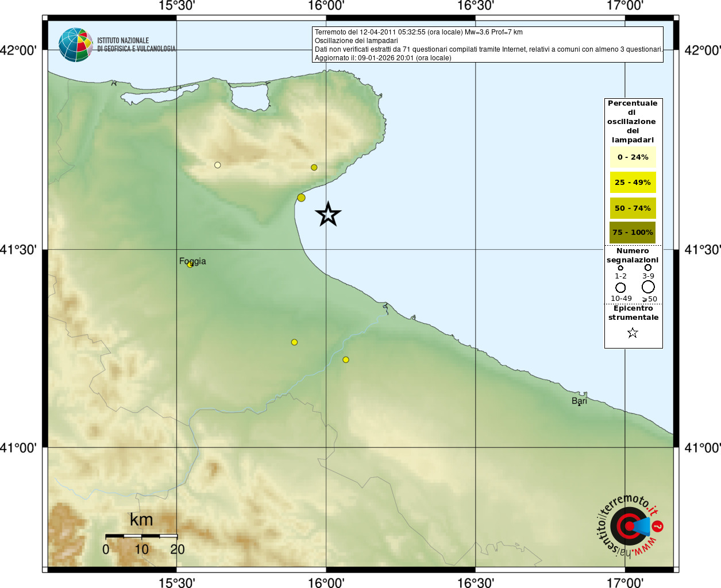Image resolution: width=721 pixels, height=588 pixels.
Task: Click the Bari city marker dot
Action: [579, 405]
